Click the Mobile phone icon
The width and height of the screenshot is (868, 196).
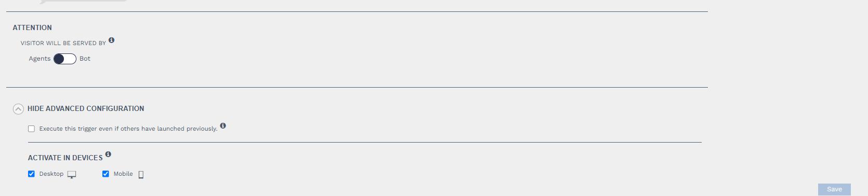[141, 175]
